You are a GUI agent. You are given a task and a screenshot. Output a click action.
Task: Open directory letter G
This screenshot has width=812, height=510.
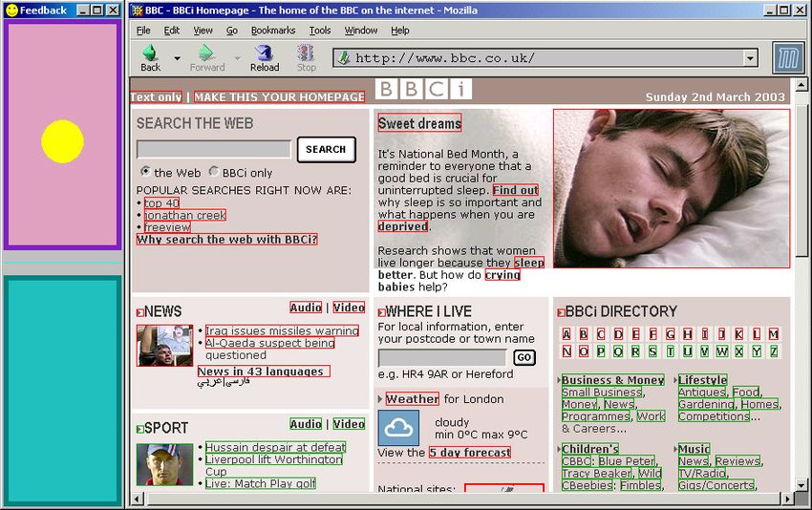pos(670,334)
